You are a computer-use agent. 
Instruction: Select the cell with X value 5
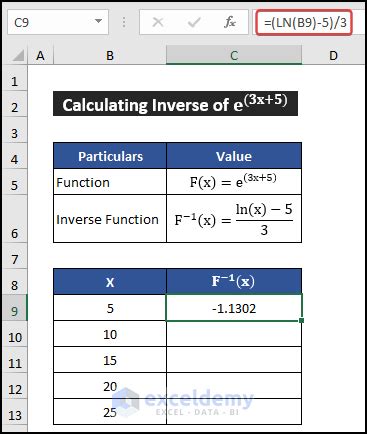click(x=110, y=308)
